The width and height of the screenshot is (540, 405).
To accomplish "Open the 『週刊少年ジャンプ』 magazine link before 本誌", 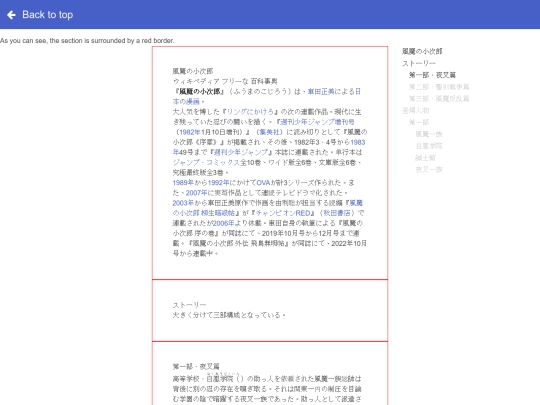I will click(241, 152).
